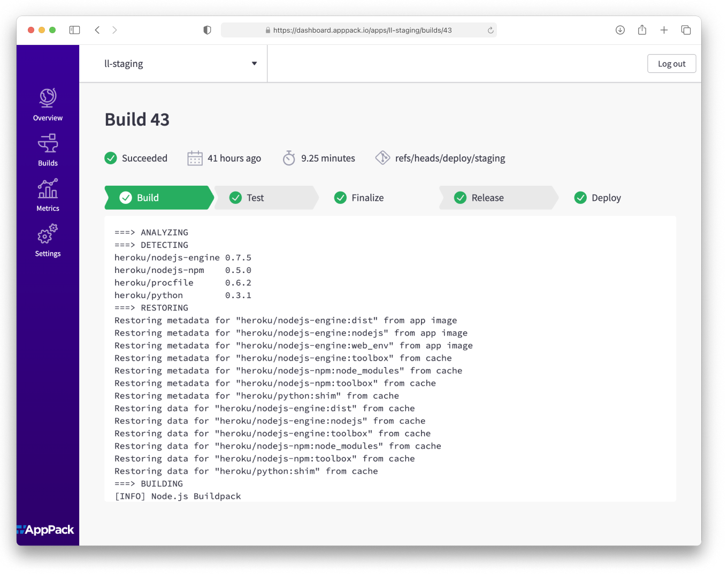Toggle Safari's sidebar view icon
Viewport: 728px width, 577px height.
74,30
